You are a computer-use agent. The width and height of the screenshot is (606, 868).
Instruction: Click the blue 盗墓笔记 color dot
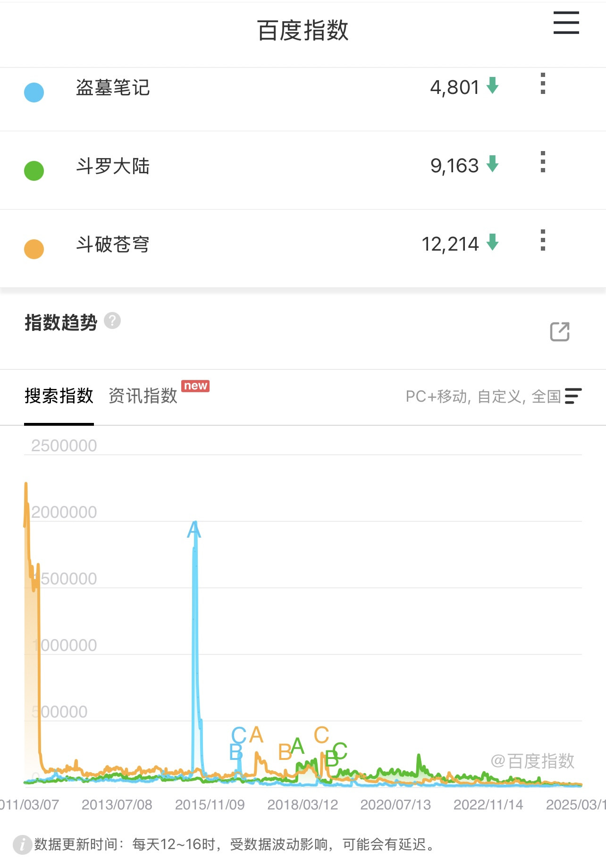(x=34, y=93)
